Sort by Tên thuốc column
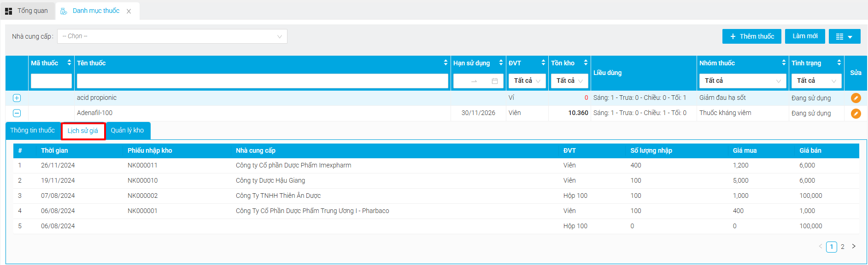This screenshot has height=265, width=868. (x=446, y=63)
